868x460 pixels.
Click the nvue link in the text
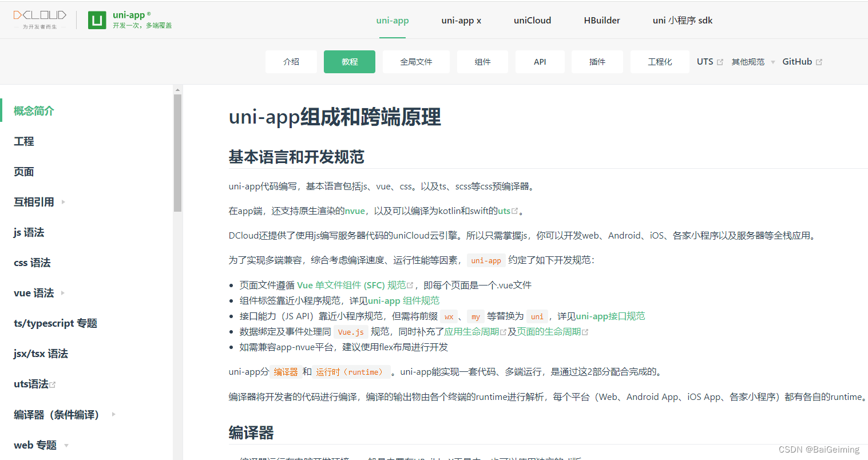coord(355,211)
